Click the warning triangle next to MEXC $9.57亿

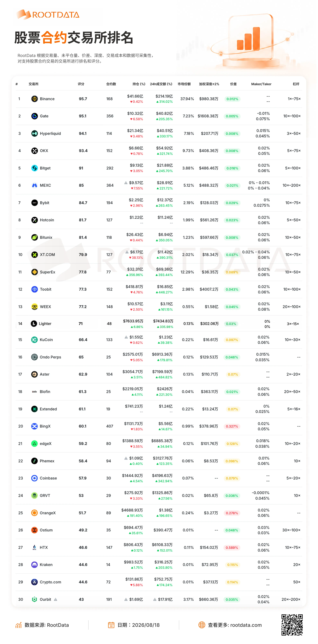click(x=126, y=183)
